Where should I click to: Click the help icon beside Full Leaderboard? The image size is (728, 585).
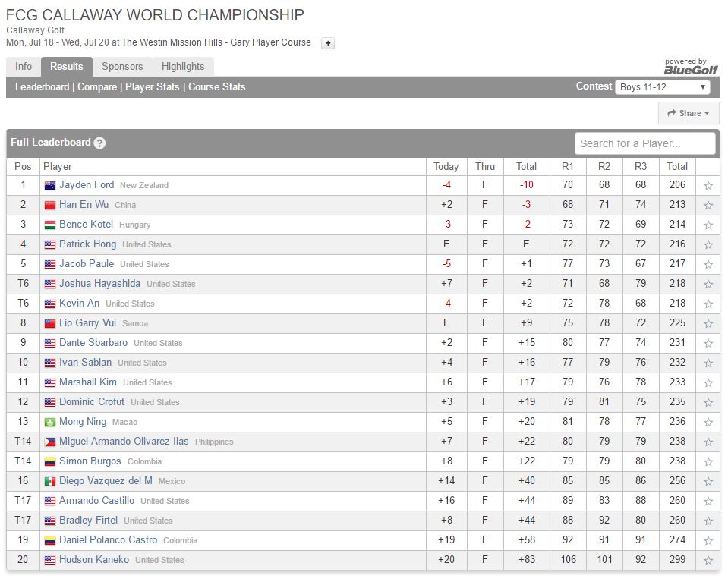[100, 143]
